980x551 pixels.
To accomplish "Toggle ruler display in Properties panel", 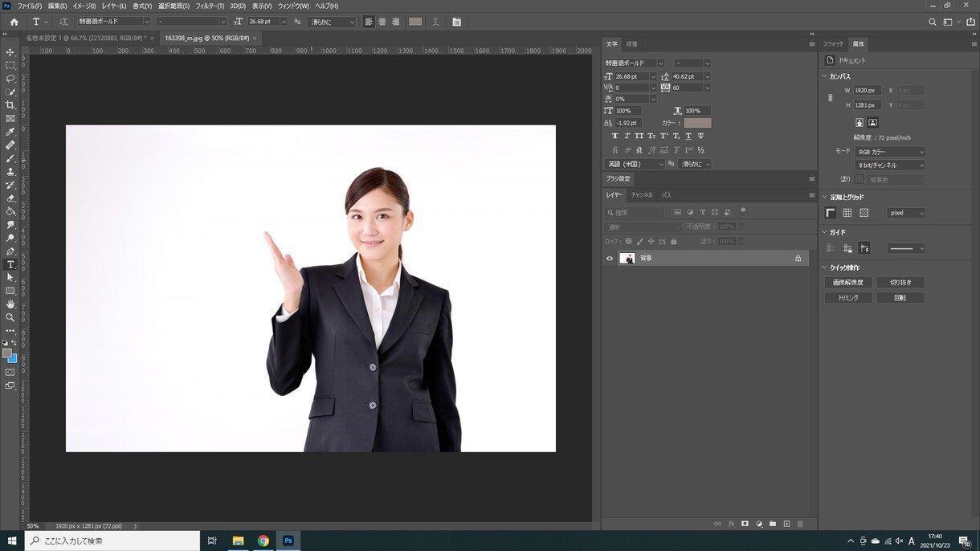I will tap(831, 213).
